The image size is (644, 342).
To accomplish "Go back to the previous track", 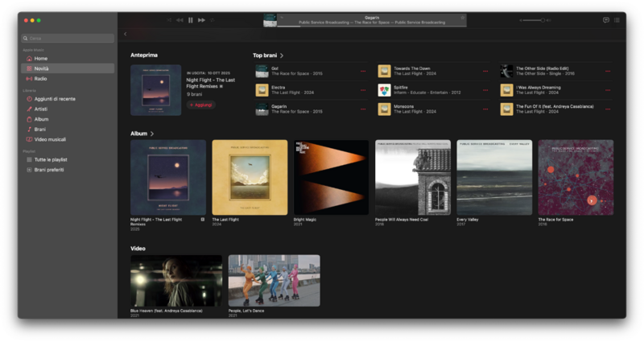I will click(x=180, y=20).
